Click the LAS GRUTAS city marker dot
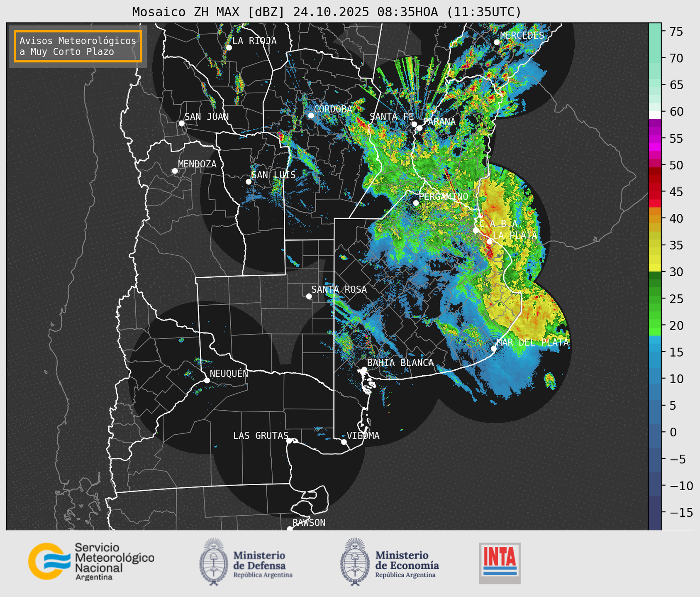 tap(289, 441)
